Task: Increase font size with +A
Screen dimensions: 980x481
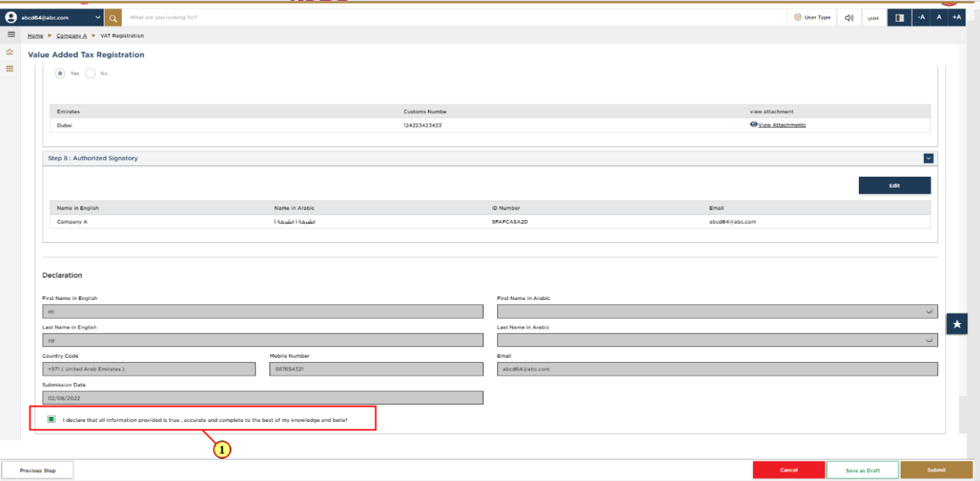Action: pyautogui.click(x=957, y=17)
